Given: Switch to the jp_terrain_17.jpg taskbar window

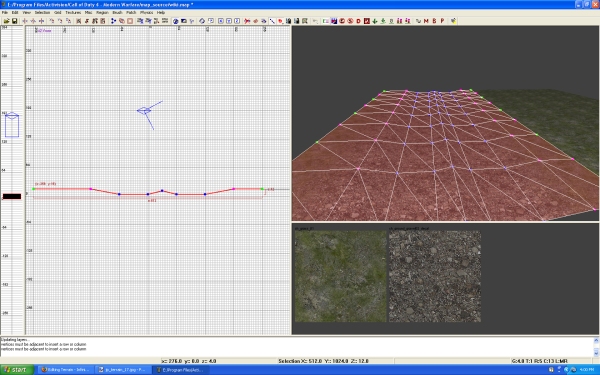Looking at the screenshot, I should [x=122, y=370].
